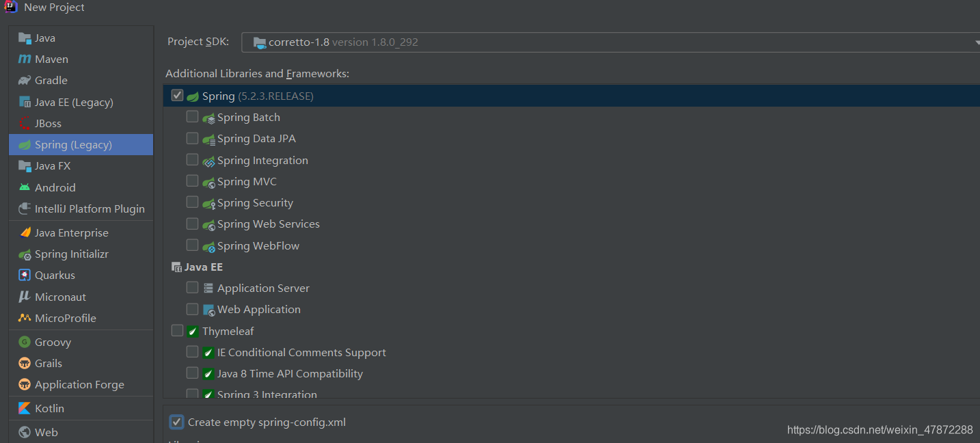
Task: Enable the Spring Data JPA checkbox
Action: 192,138
